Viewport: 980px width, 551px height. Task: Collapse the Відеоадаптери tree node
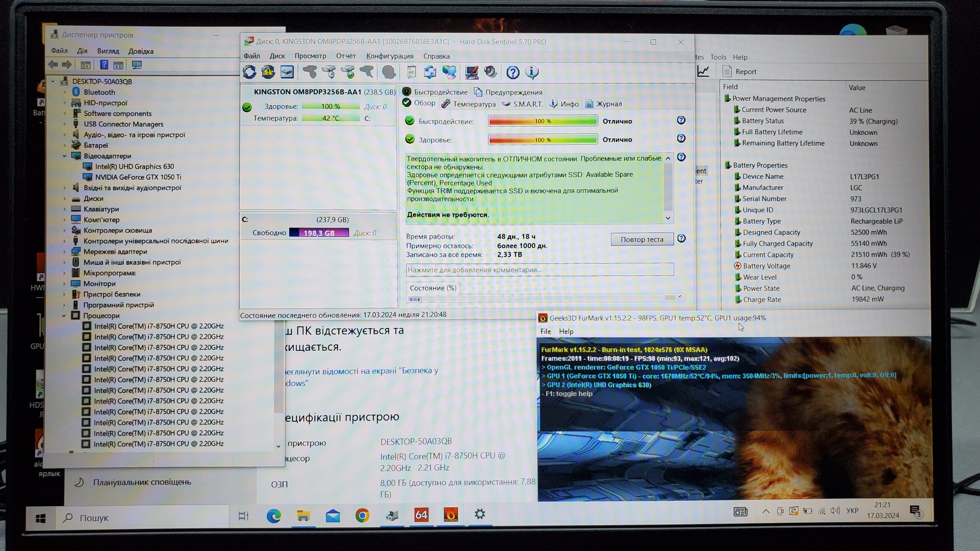click(64, 156)
